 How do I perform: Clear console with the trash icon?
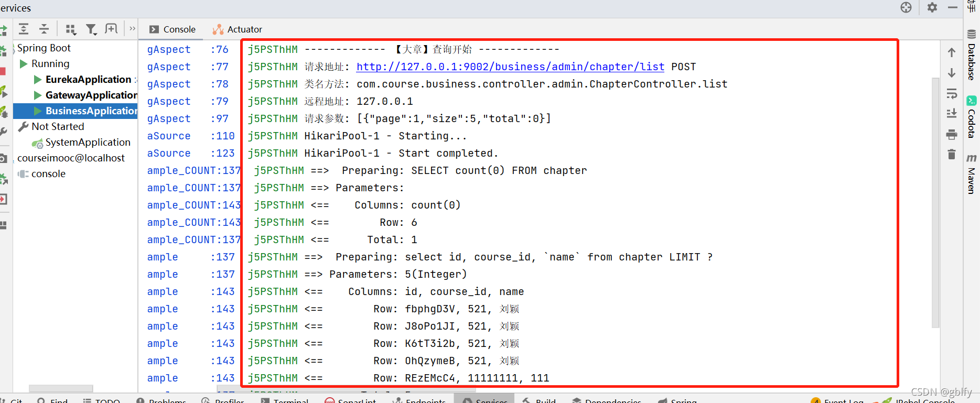click(952, 154)
